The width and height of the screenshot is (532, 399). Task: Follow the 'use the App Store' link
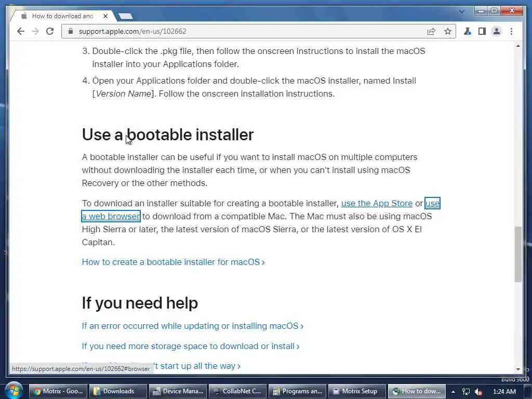[377, 203]
